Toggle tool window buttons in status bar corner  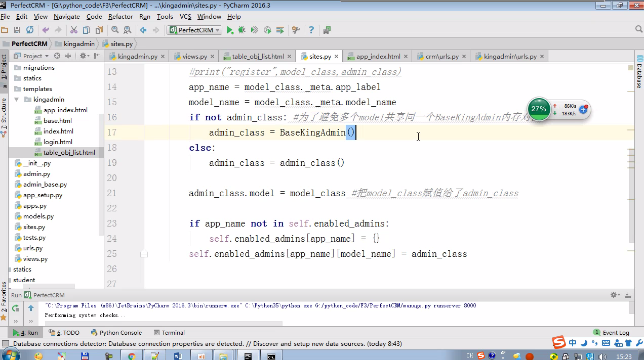click(x=6, y=344)
